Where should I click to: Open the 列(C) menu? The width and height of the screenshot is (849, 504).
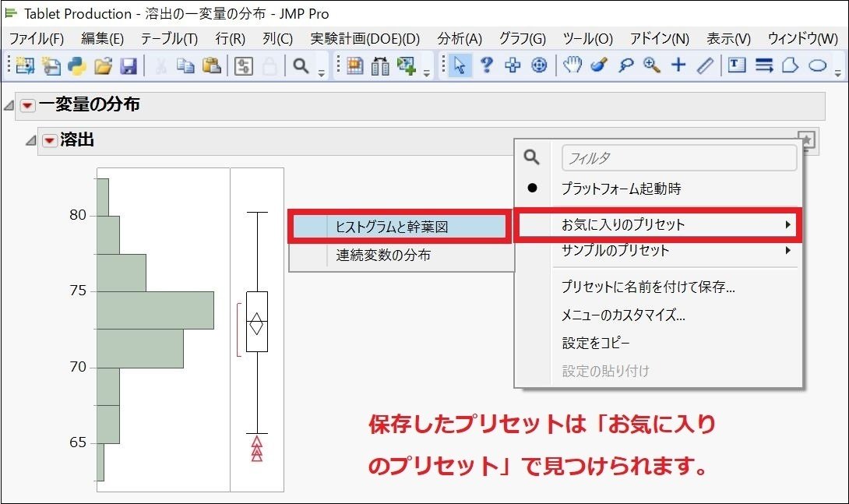coord(278,39)
